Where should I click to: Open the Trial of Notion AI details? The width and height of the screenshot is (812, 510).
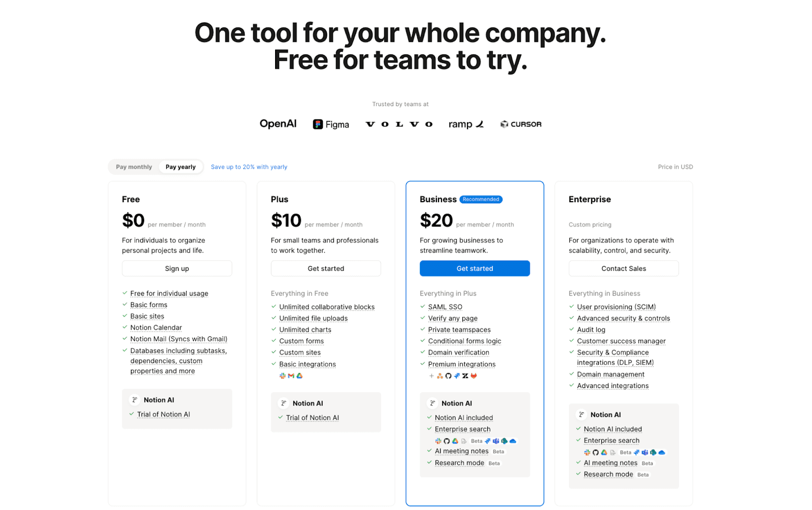tap(163, 414)
